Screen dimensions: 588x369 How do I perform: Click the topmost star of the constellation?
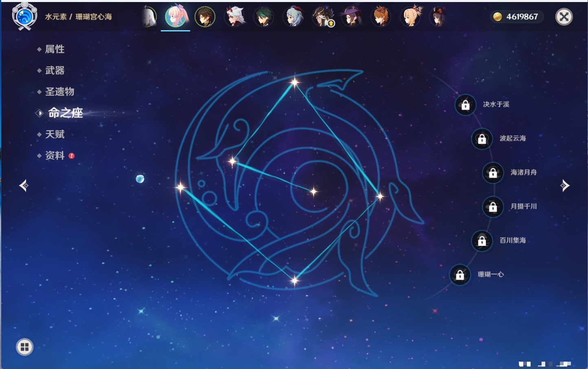[x=294, y=82]
